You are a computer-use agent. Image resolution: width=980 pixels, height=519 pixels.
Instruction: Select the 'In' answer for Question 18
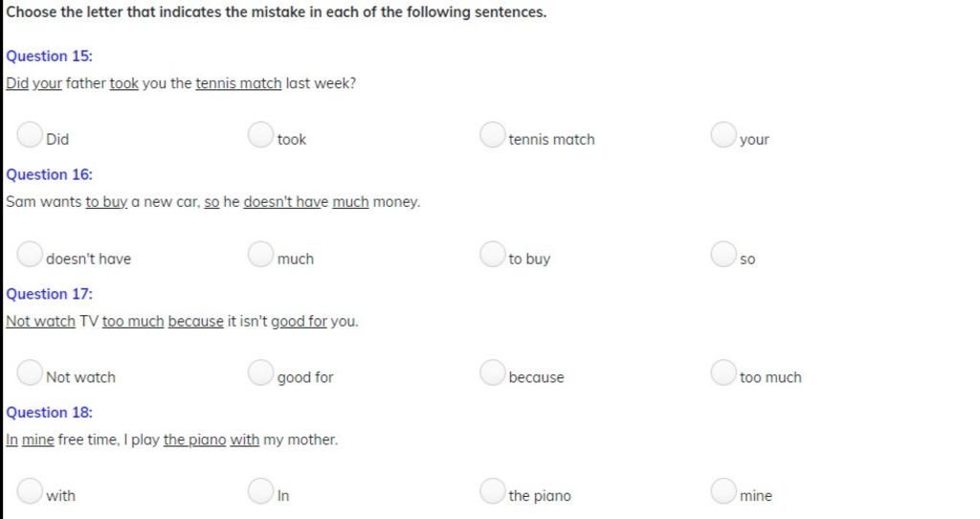pos(261,492)
